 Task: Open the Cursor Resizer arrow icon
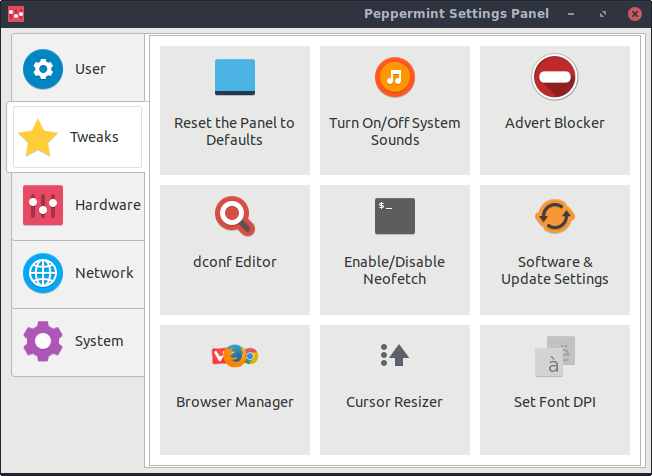pyautogui.click(x=395, y=354)
